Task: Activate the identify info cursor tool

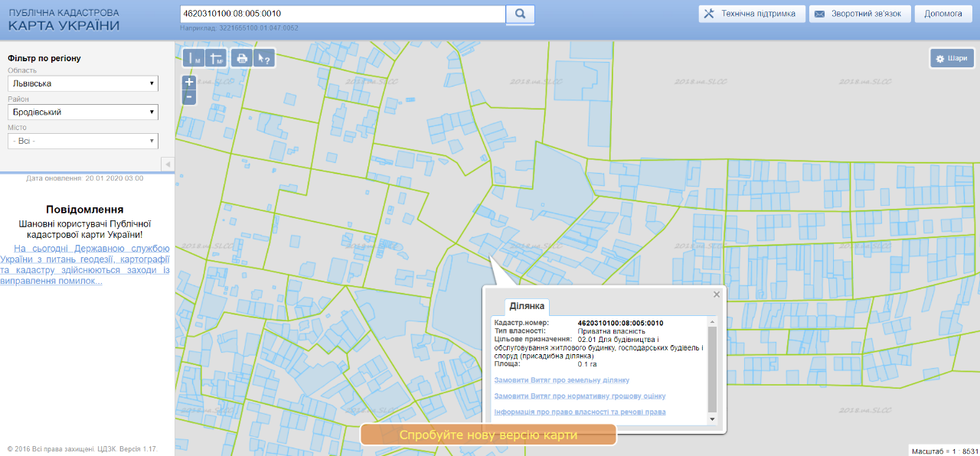Action: point(264,58)
